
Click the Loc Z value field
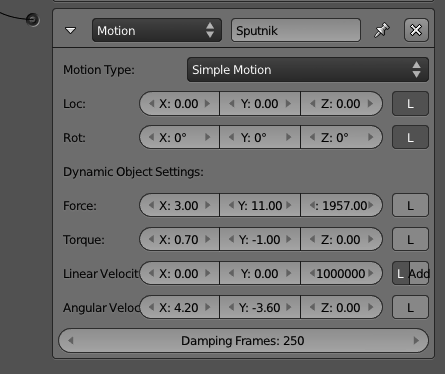[x=341, y=104]
